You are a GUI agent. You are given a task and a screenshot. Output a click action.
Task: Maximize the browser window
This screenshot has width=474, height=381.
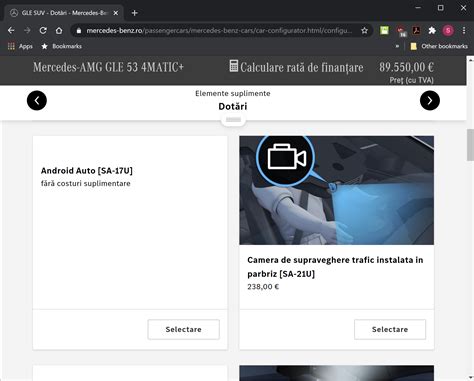pyautogui.click(x=441, y=7)
